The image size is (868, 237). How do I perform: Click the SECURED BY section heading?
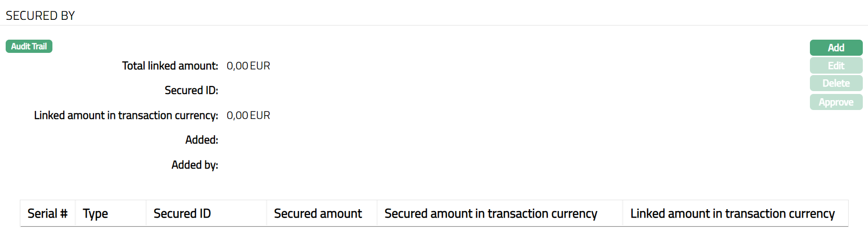pos(41,16)
